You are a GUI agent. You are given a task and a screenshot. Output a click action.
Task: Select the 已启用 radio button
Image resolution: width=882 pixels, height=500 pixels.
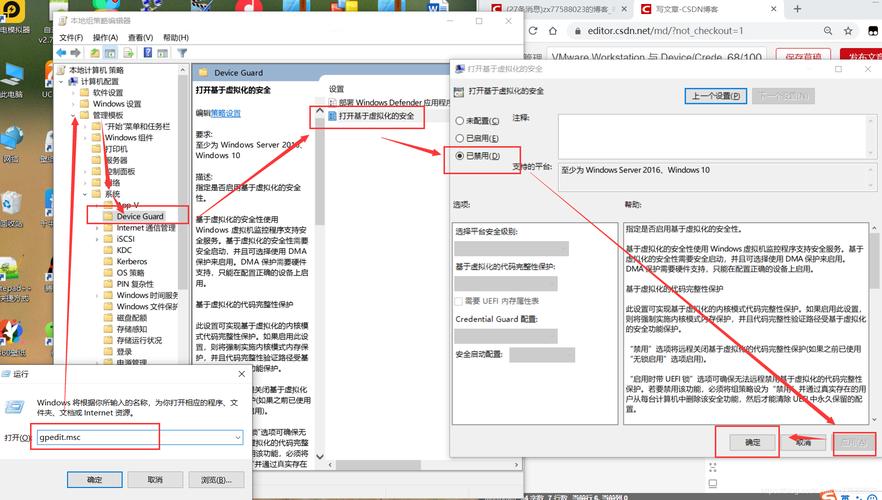(460, 137)
